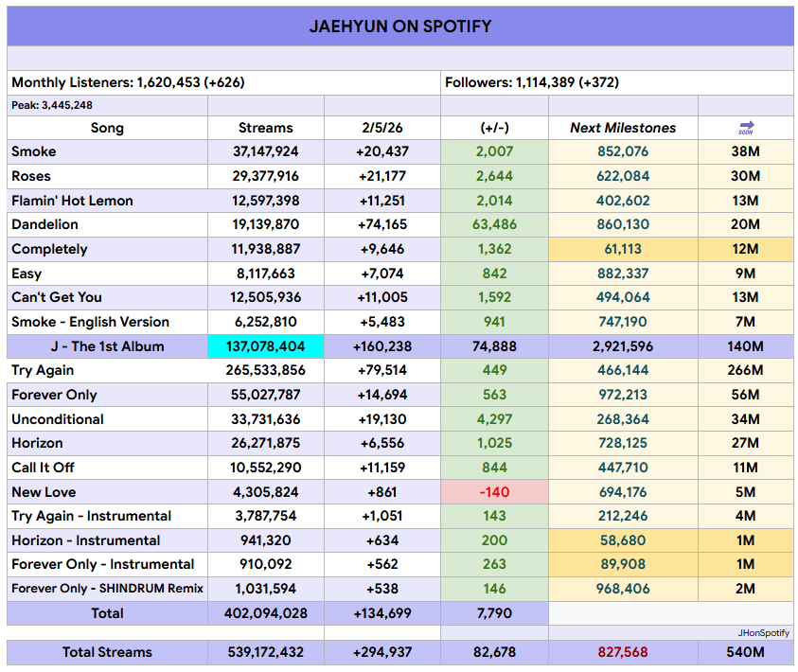Select the Unconditional song name
The width and height of the screenshot is (798, 672).
[58, 419]
